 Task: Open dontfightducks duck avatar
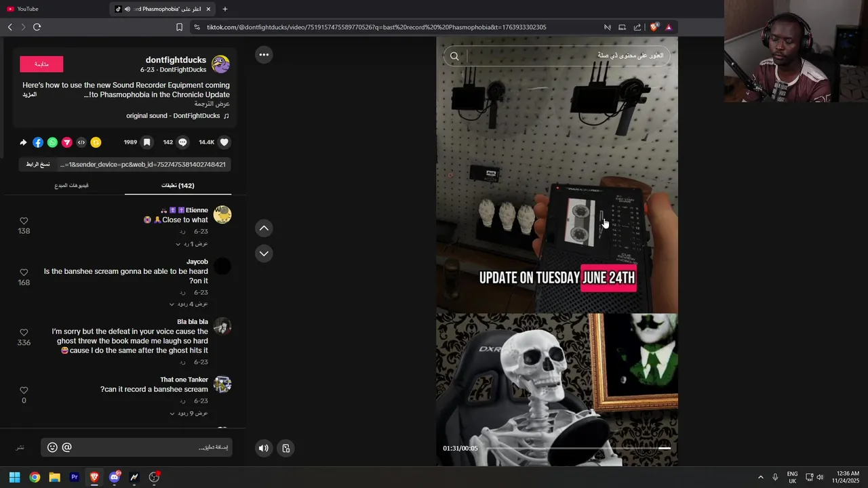(220, 64)
